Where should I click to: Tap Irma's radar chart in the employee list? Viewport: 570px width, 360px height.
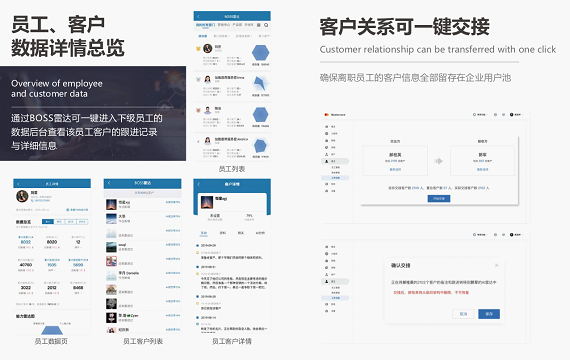(260, 84)
